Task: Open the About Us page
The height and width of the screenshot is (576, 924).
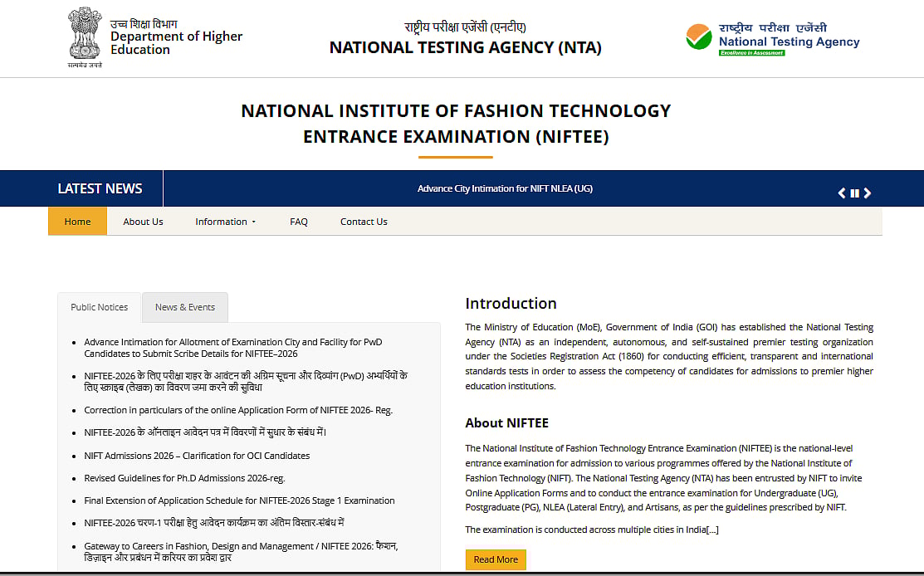Action: pyautogui.click(x=142, y=221)
